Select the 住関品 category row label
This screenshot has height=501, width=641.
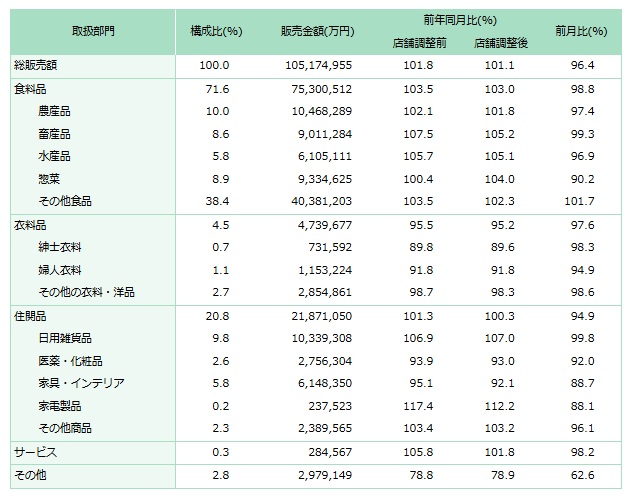pyautogui.click(x=30, y=316)
